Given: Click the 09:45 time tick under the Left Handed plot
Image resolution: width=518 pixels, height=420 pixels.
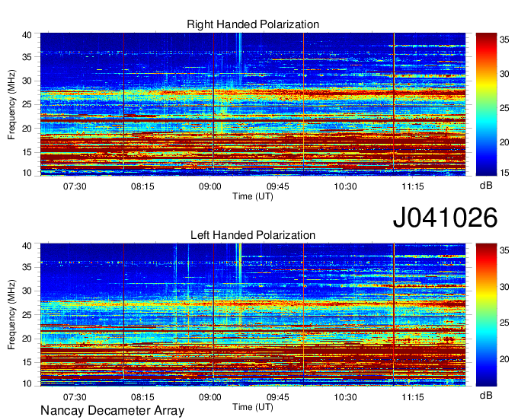Looking at the screenshot, I should [277, 397].
